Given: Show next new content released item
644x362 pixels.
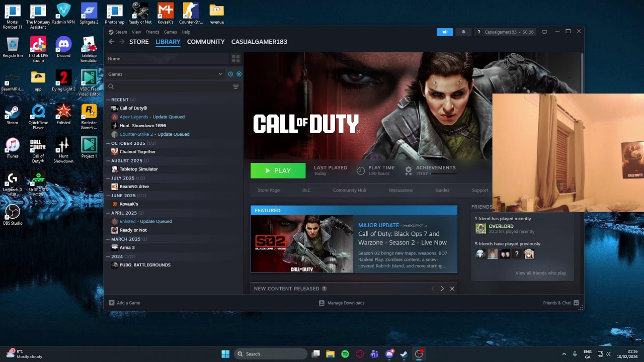Looking at the screenshot, I should [442, 289].
